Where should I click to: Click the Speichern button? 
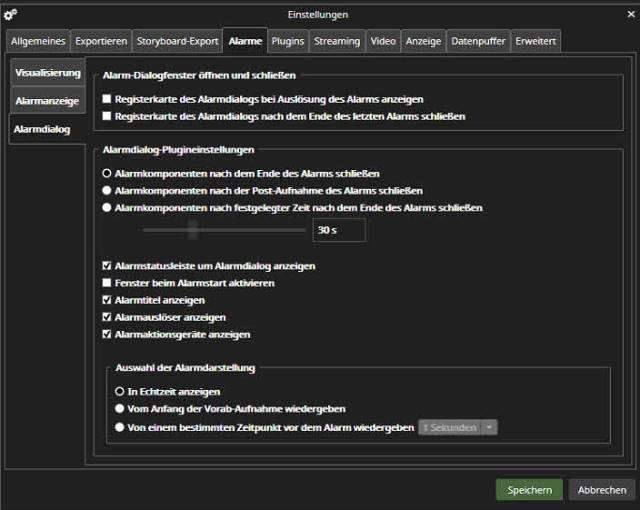pos(529,490)
